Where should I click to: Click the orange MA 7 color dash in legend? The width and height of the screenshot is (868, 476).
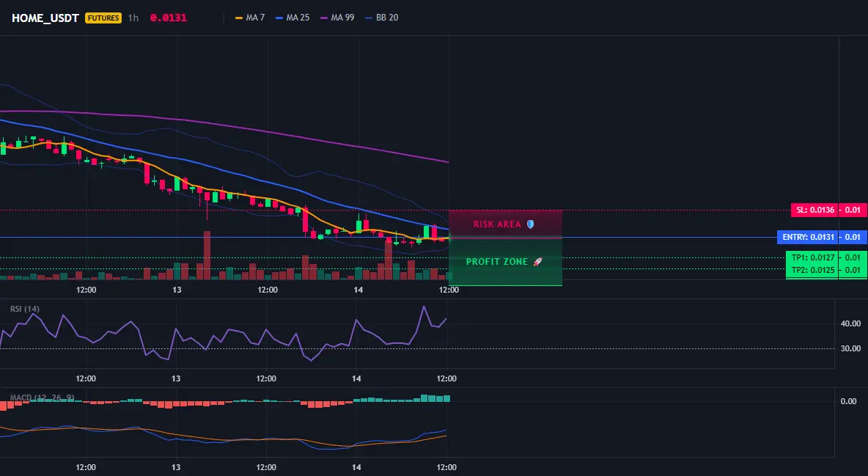(x=239, y=18)
